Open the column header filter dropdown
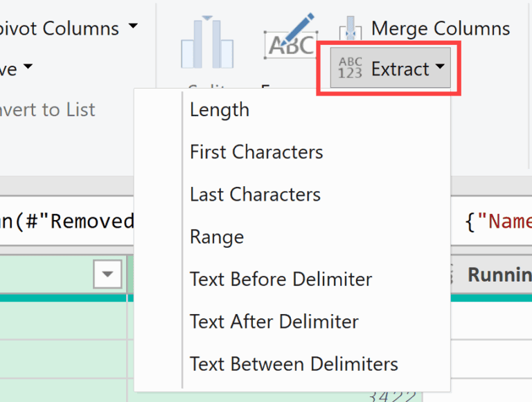 click(x=107, y=274)
